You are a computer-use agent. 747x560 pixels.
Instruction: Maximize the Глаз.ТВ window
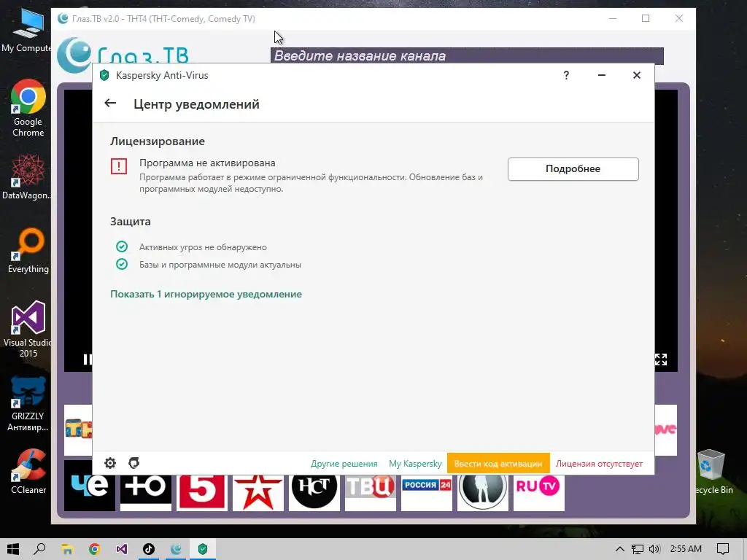pyautogui.click(x=646, y=18)
